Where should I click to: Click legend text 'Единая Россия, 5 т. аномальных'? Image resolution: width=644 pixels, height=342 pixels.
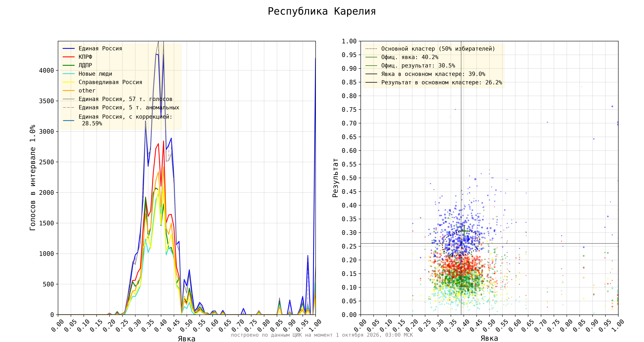tap(129, 108)
